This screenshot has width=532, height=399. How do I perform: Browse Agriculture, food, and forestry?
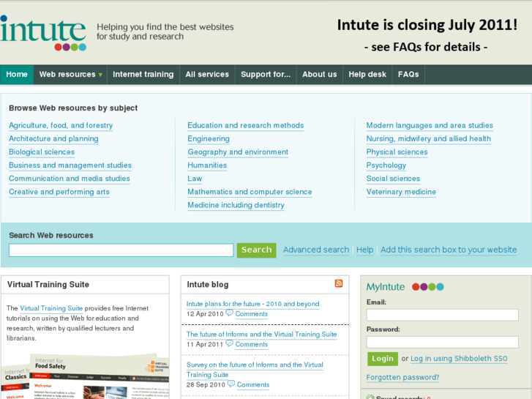click(x=61, y=125)
